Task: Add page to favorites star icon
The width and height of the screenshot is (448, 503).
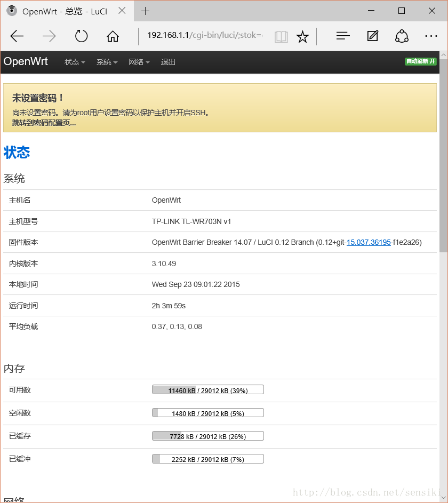Action: click(x=302, y=37)
